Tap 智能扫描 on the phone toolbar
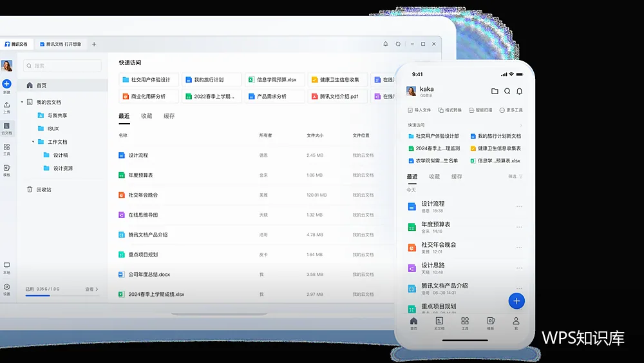 tap(480, 110)
